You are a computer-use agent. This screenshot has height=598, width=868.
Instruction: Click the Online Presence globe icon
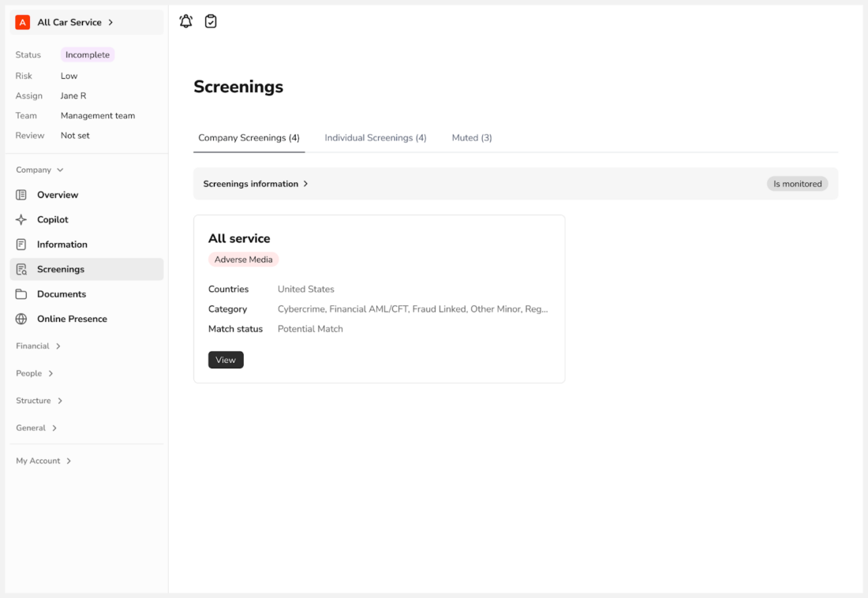pos(21,319)
